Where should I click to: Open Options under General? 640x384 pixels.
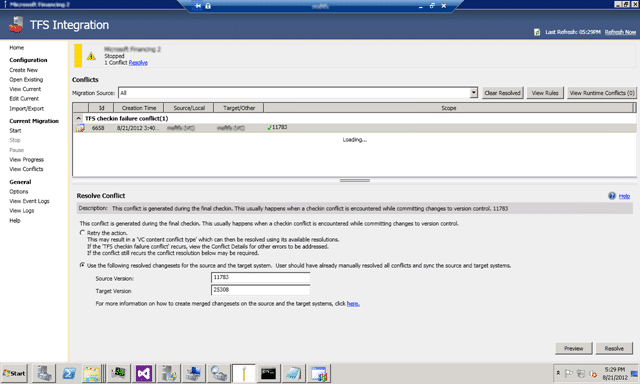point(19,191)
